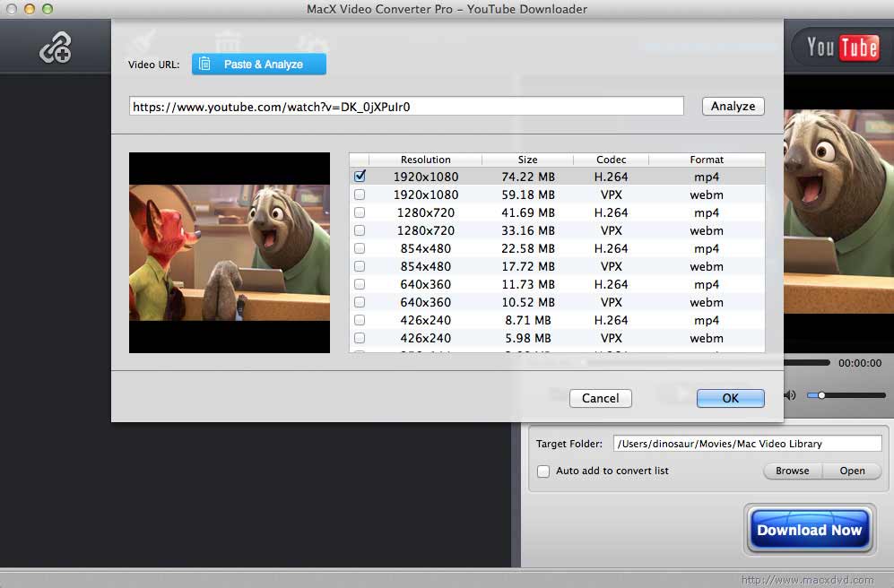Click the Resolution column header
The image size is (894, 588).
(425, 160)
